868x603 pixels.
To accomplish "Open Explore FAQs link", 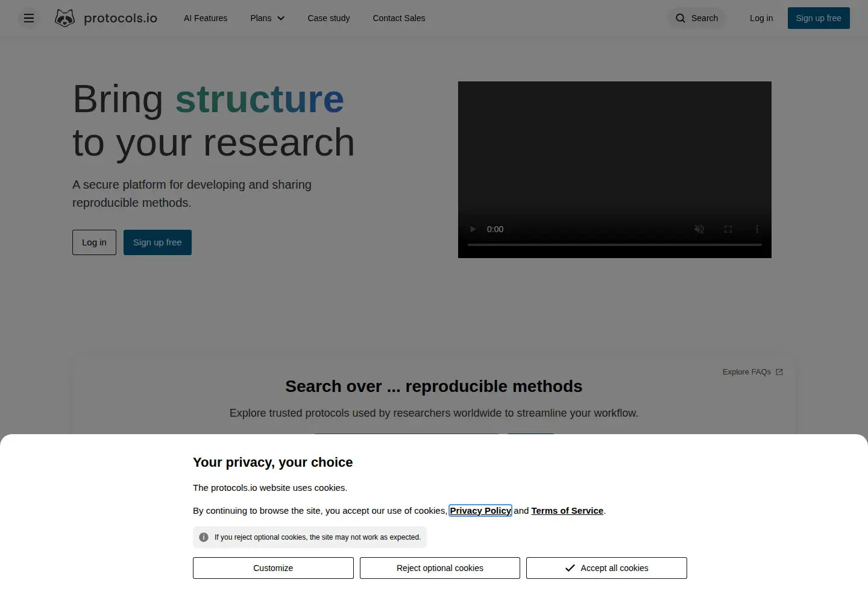I will (753, 372).
